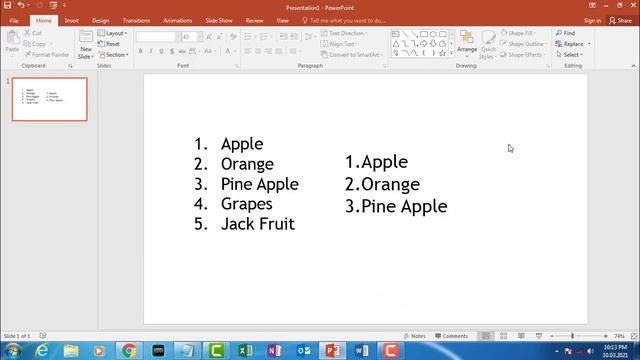Switch to the Review tab
Screen dimensions: 640x360
[x=254, y=20]
